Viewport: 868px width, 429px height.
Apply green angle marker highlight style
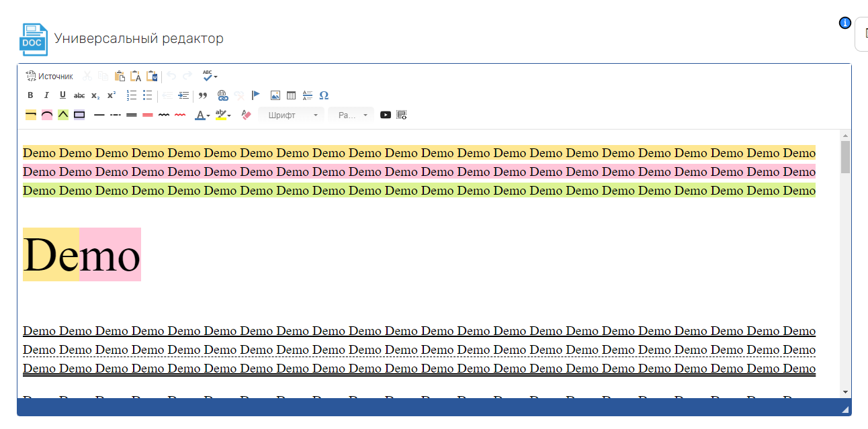click(x=63, y=115)
